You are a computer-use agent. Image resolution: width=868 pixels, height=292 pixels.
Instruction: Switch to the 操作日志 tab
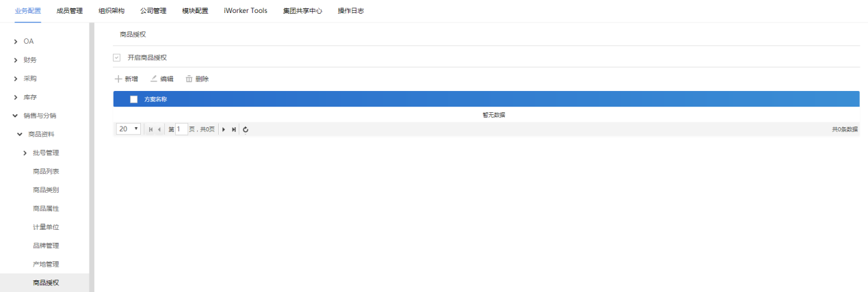tap(351, 10)
